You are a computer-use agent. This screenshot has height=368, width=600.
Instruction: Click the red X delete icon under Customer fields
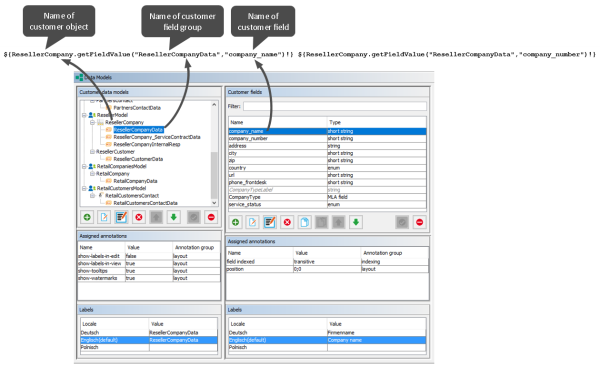coord(287,222)
